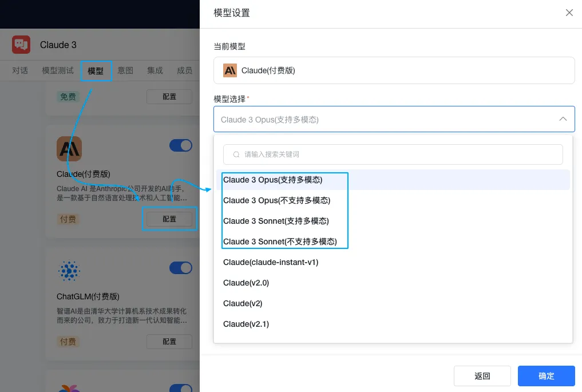The height and width of the screenshot is (392, 582).
Task: Open the 意图 tab
Action: click(125, 70)
